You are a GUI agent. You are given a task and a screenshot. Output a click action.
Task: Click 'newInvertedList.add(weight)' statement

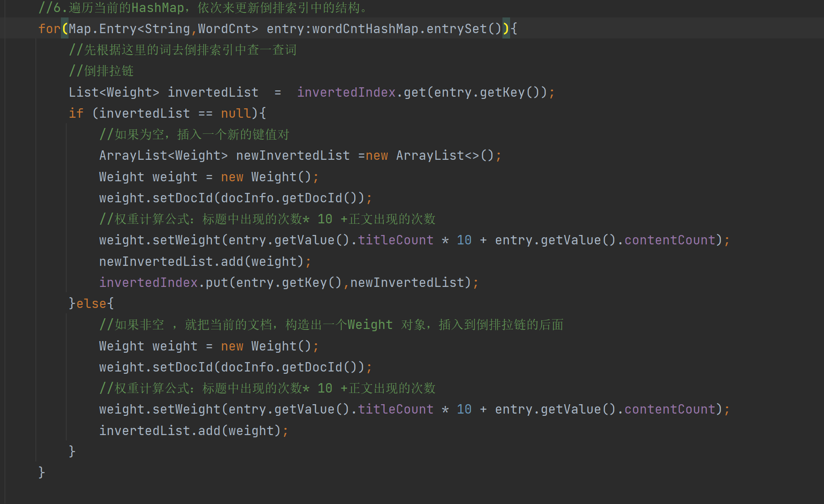205,261
